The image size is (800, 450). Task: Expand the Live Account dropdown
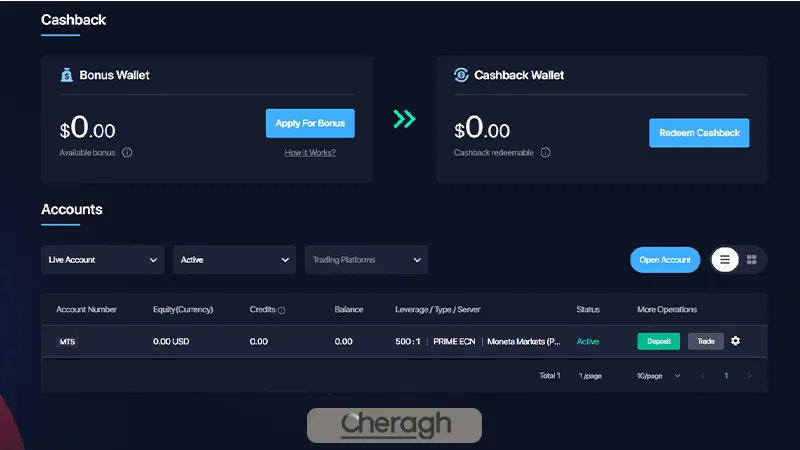pyautogui.click(x=103, y=260)
